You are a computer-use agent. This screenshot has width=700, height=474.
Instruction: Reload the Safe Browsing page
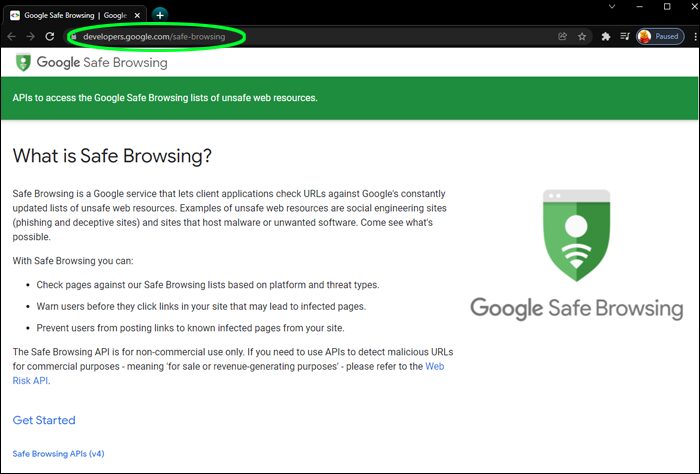(50, 37)
